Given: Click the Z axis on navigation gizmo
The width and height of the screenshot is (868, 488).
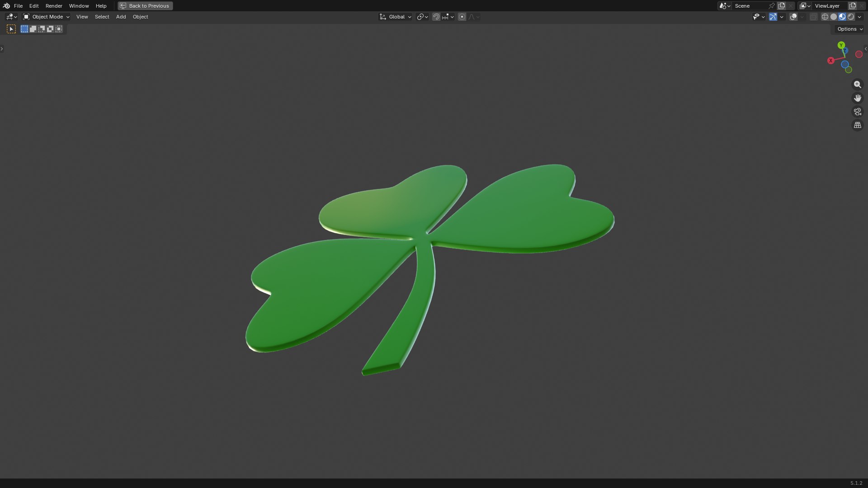Looking at the screenshot, I should click(845, 51).
